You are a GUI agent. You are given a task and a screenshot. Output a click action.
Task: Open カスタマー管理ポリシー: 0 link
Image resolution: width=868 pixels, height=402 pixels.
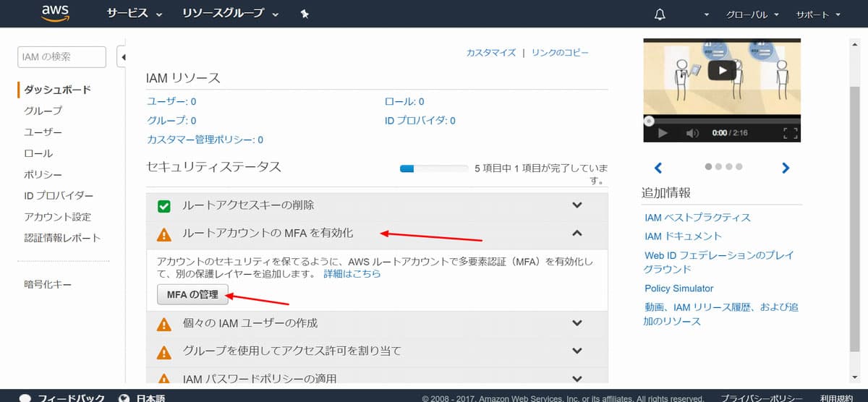coord(205,140)
